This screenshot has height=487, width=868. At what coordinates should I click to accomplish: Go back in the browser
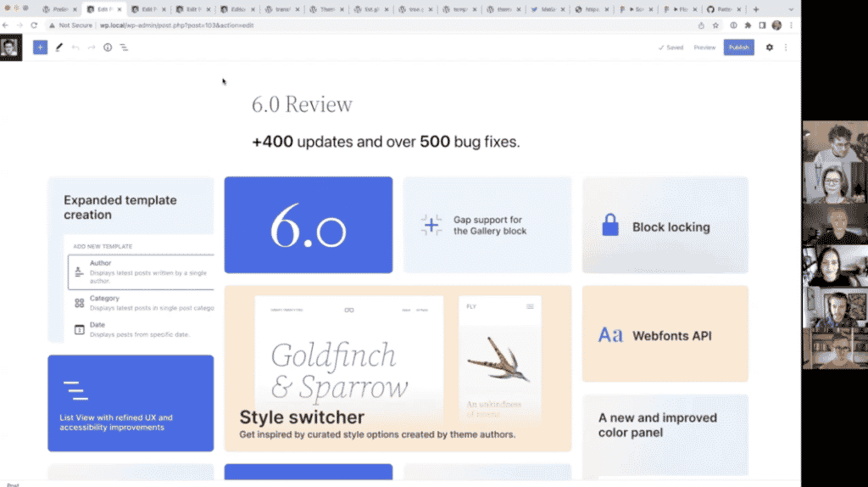[x=6, y=25]
